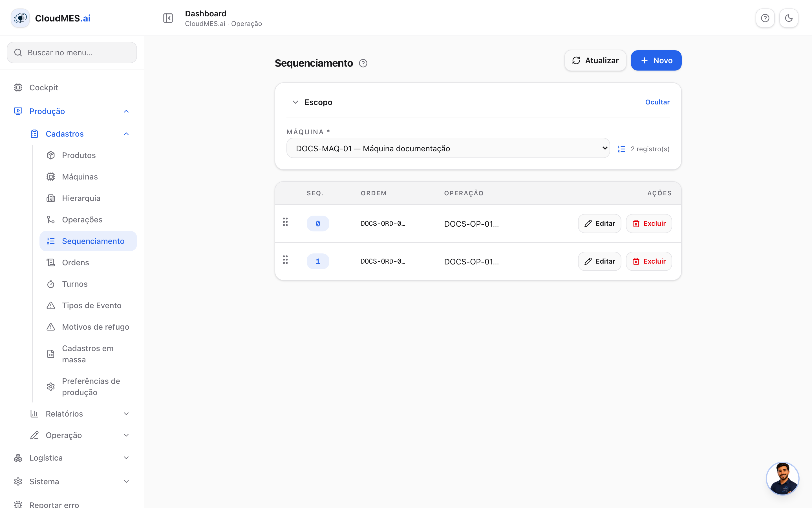The height and width of the screenshot is (508, 812).
Task: Click the help icon next to Sequenciamento title
Action: 363,63
